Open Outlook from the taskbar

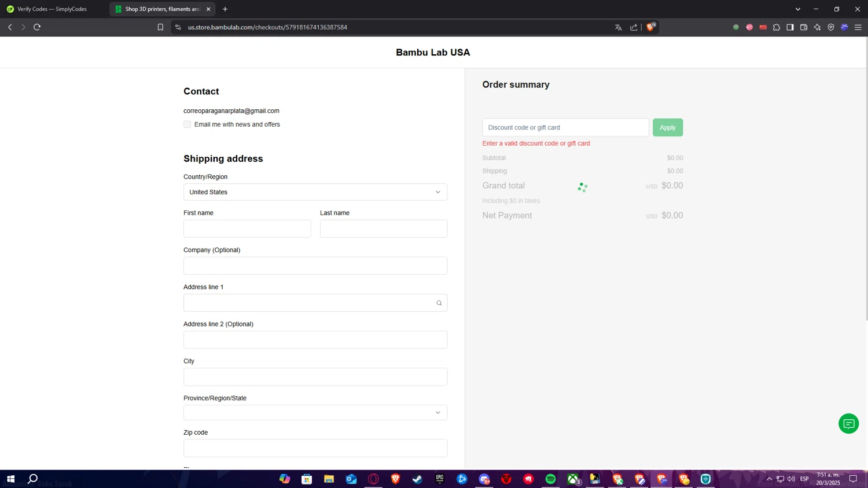(x=351, y=479)
